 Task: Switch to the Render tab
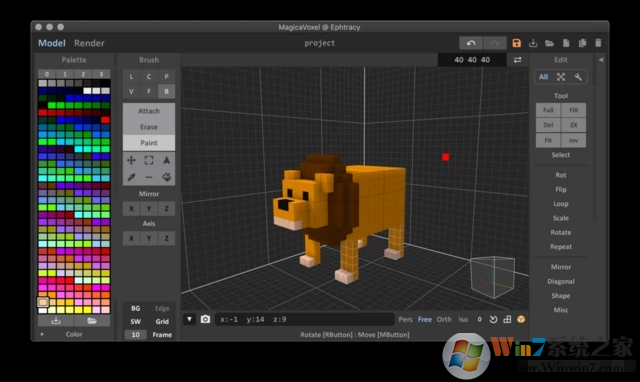(x=89, y=43)
